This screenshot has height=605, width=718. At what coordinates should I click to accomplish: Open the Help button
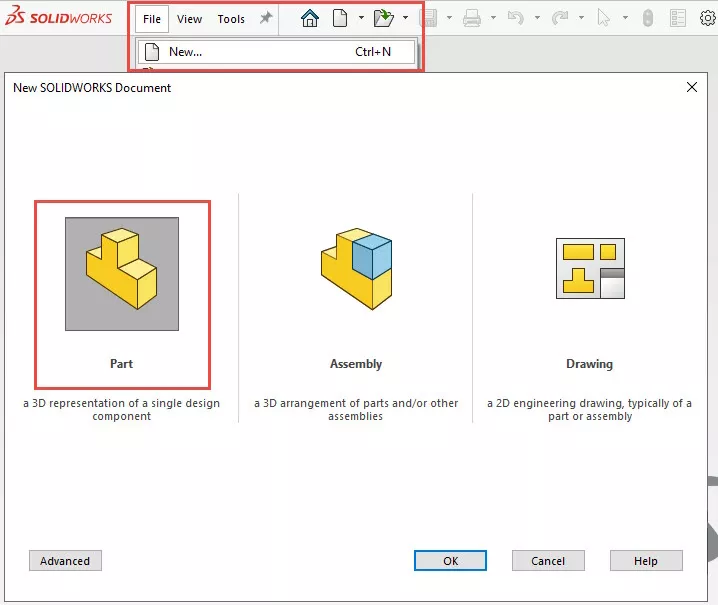tap(646, 561)
